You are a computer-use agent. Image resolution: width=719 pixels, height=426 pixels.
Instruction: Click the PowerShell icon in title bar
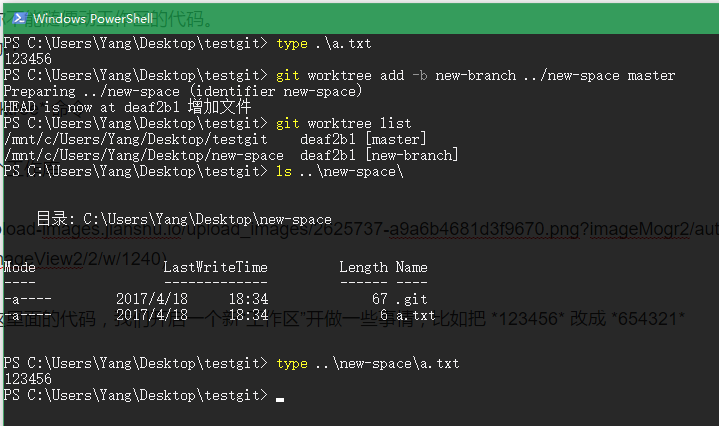click(x=15, y=17)
